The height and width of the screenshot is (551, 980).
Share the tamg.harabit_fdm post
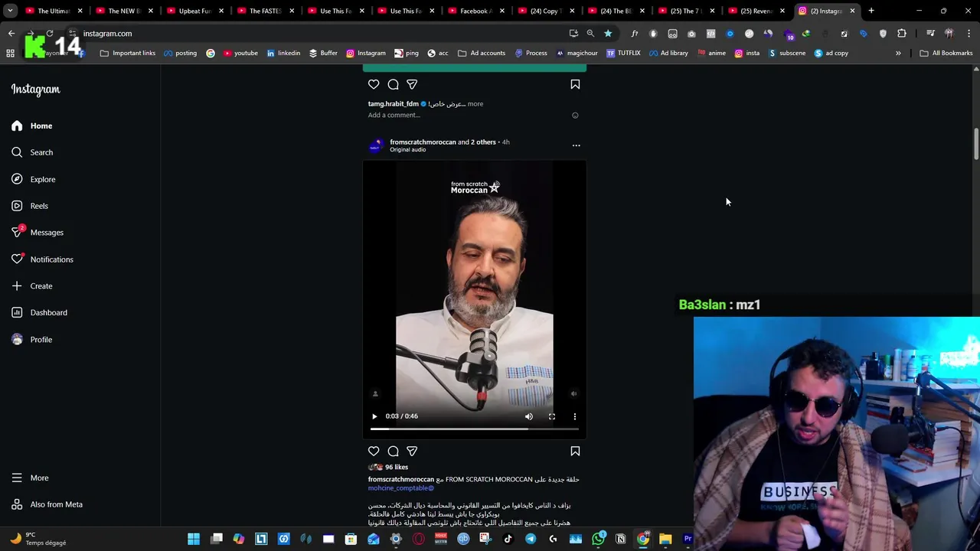(412, 84)
